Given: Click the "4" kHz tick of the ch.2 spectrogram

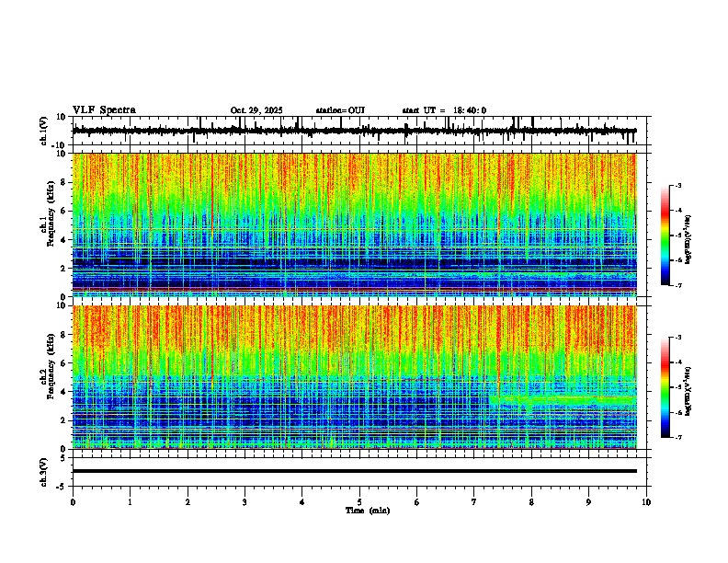Looking at the screenshot, I should (x=63, y=392).
